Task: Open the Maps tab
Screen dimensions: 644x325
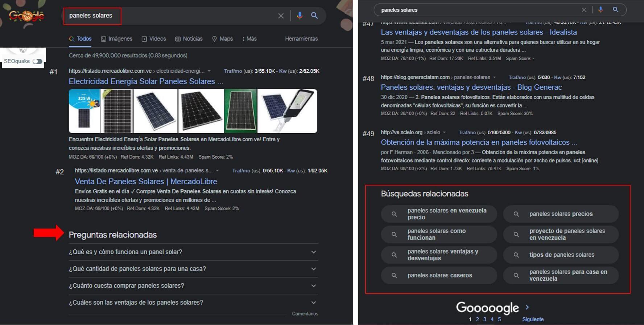Action: point(222,39)
